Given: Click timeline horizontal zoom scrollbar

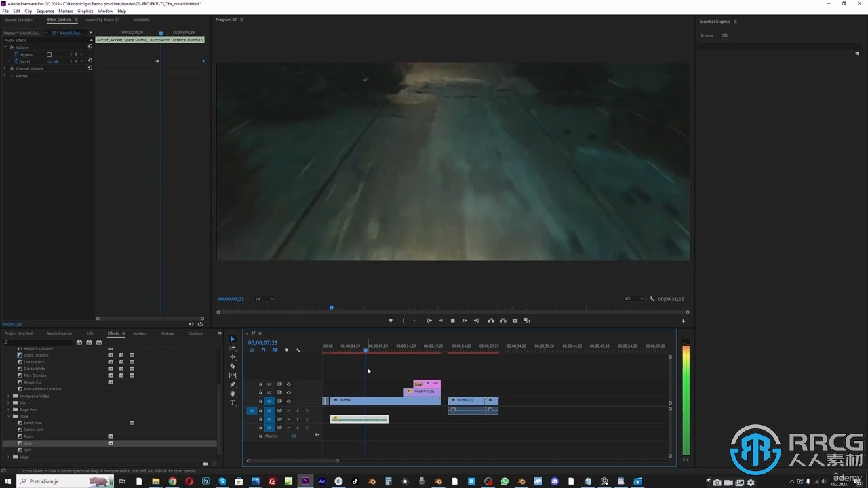Looking at the screenshot, I should 292,461.
